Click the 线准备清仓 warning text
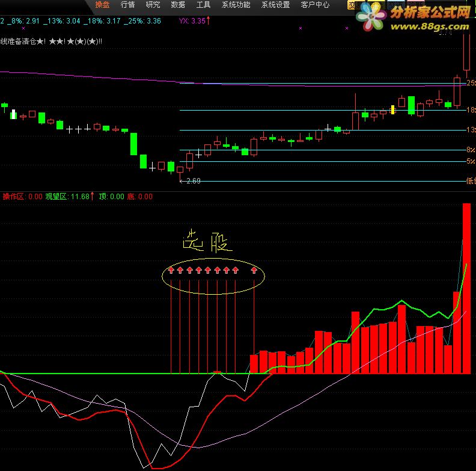Image resolution: width=476 pixels, height=471 pixels. [51, 42]
